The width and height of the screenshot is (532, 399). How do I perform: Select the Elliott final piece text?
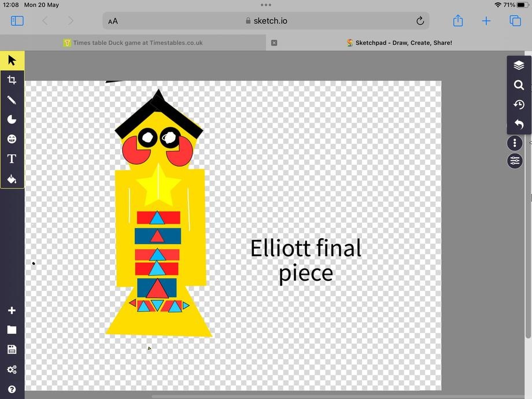coord(306,260)
